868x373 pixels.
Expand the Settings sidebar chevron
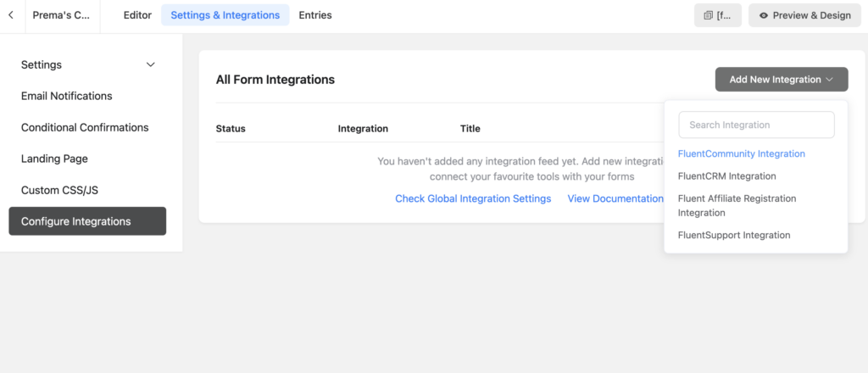coord(150,64)
